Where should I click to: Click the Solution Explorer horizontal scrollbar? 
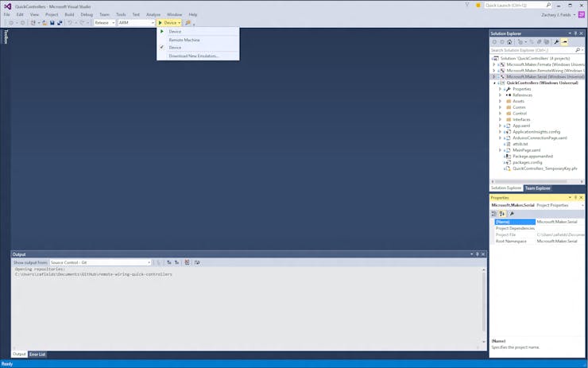(537, 181)
